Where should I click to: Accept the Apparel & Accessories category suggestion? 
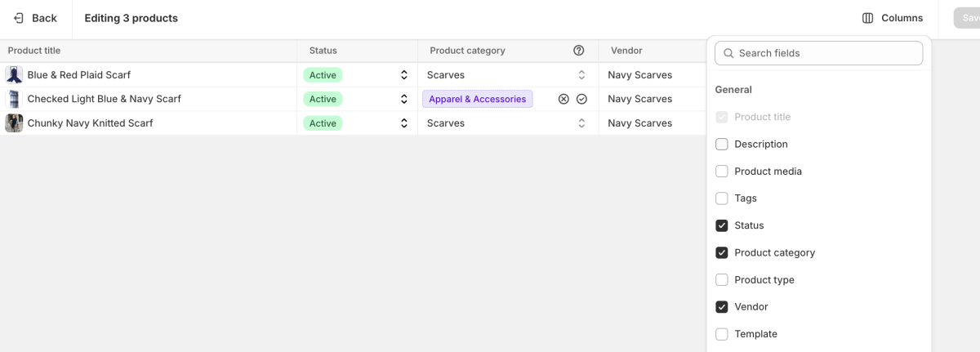pyautogui.click(x=581, y=99)
